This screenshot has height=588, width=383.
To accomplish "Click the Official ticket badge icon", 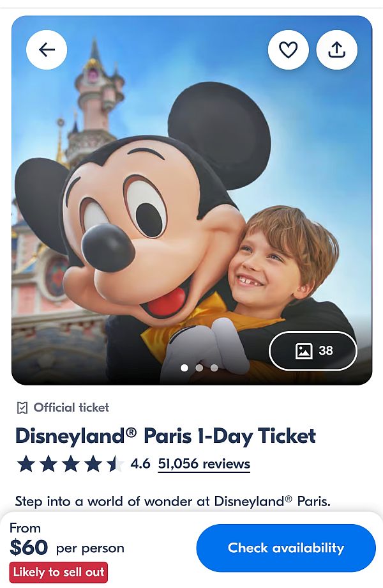I will tap(22, 408).
